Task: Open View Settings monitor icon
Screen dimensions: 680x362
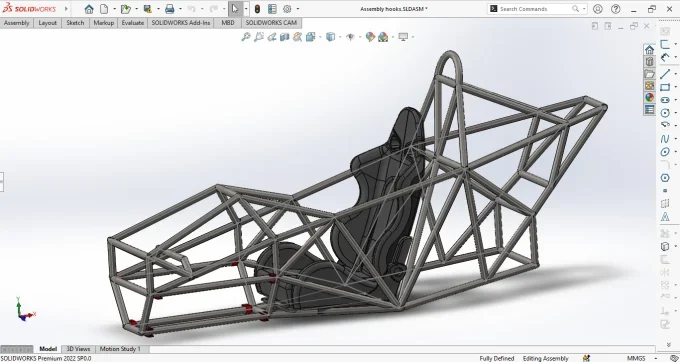Action: click(403, 37)
